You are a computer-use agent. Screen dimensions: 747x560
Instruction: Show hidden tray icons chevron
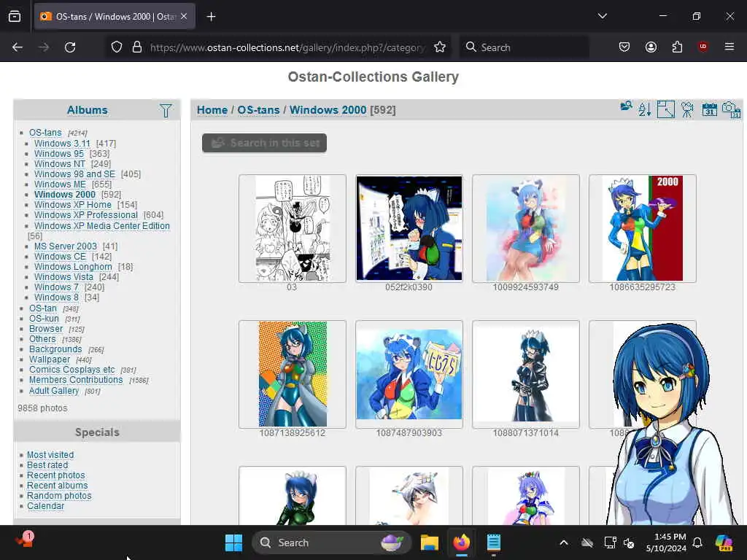(564, 542)
